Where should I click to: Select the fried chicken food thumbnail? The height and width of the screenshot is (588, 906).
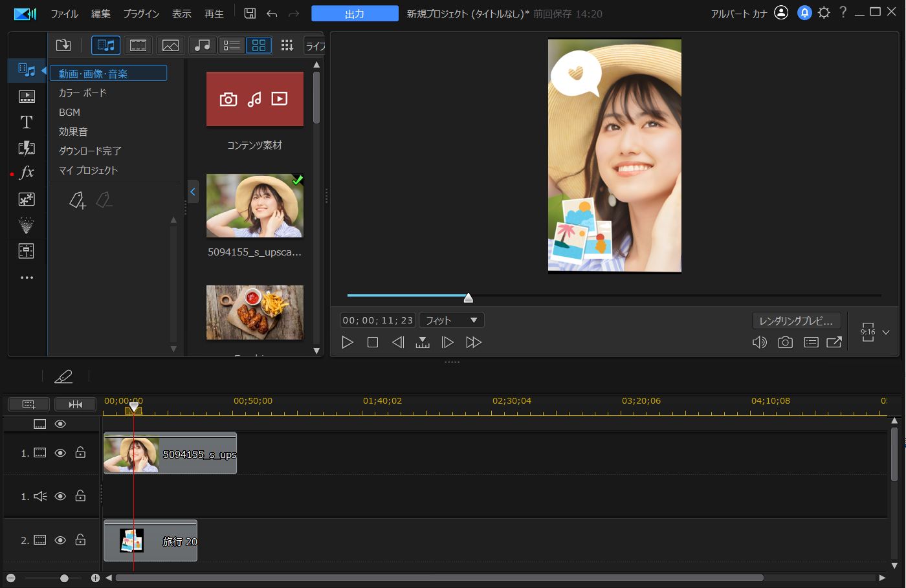(254, 313)
